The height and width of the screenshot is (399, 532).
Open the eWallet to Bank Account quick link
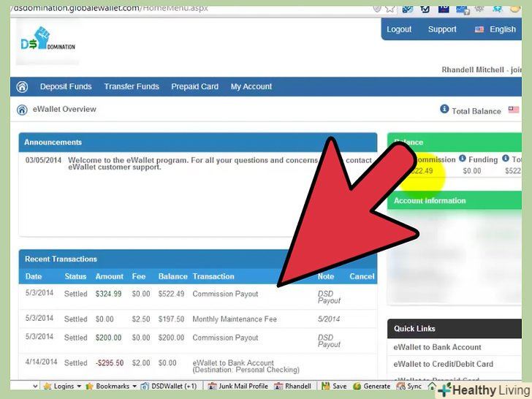coord(437,347)
